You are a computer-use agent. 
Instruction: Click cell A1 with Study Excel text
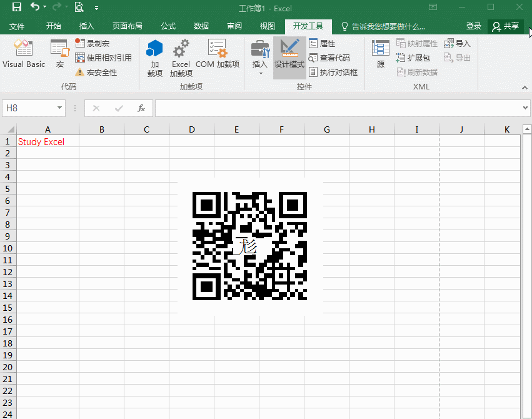(x=48, y=141)
